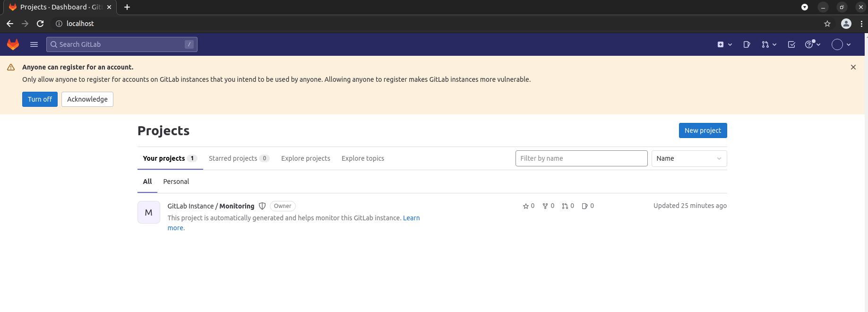Open a new browser tab
Screen dimensions: 868x312
click(x=127, y=7)
